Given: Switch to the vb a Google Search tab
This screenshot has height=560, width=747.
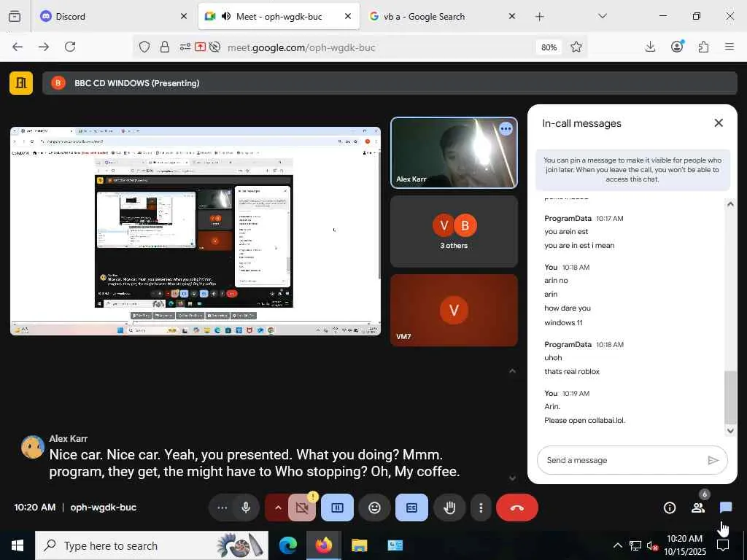Looking at the screenshot, I should coord(442,16).
